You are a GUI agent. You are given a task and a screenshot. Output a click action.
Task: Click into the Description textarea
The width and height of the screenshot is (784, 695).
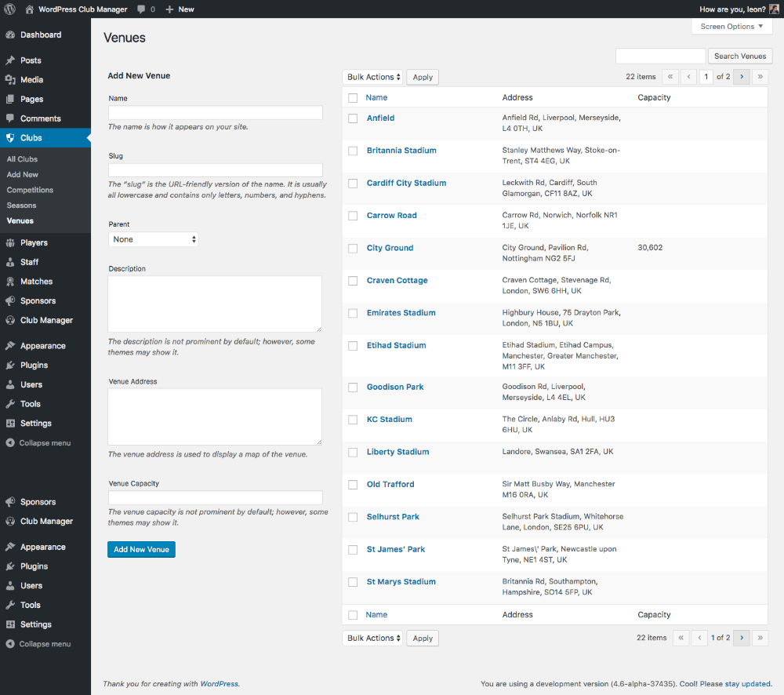215,304
